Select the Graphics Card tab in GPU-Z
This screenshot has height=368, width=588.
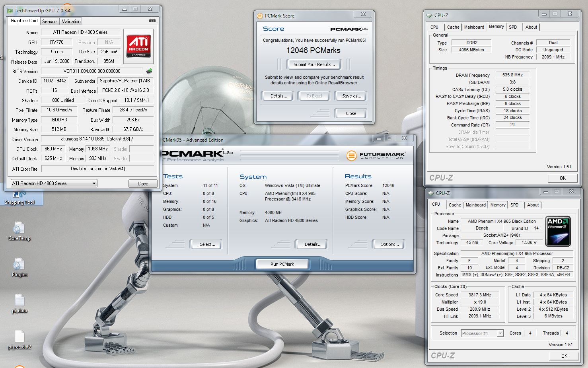coord(24,21)
